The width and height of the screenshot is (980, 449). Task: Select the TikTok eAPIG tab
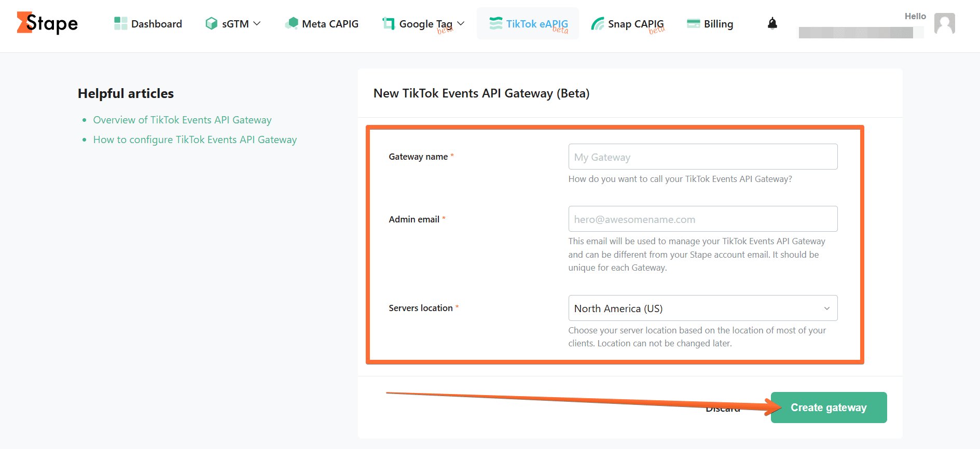click(x=529, y=24)
